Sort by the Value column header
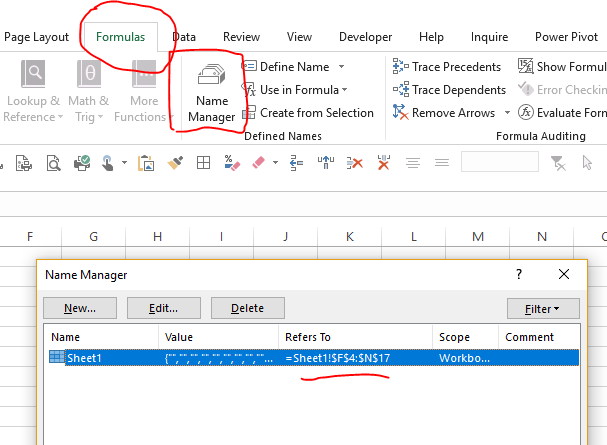 click(x=218, y=337)
